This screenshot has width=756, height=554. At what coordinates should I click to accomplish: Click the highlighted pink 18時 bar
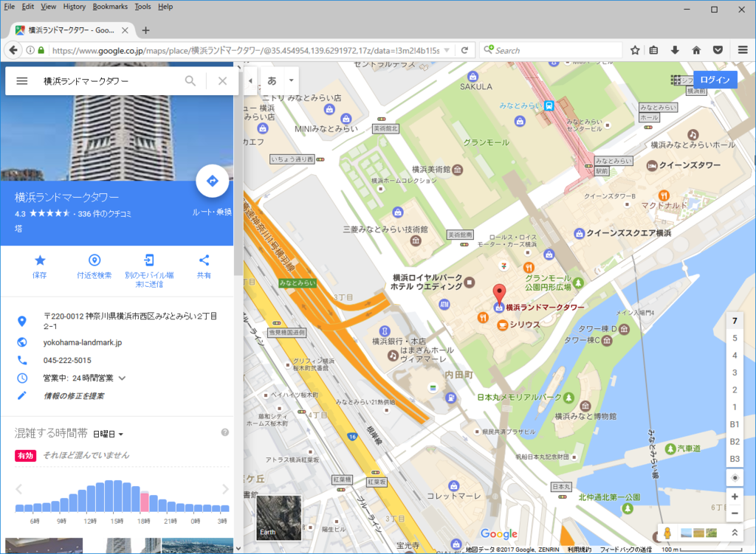point(144,502)
